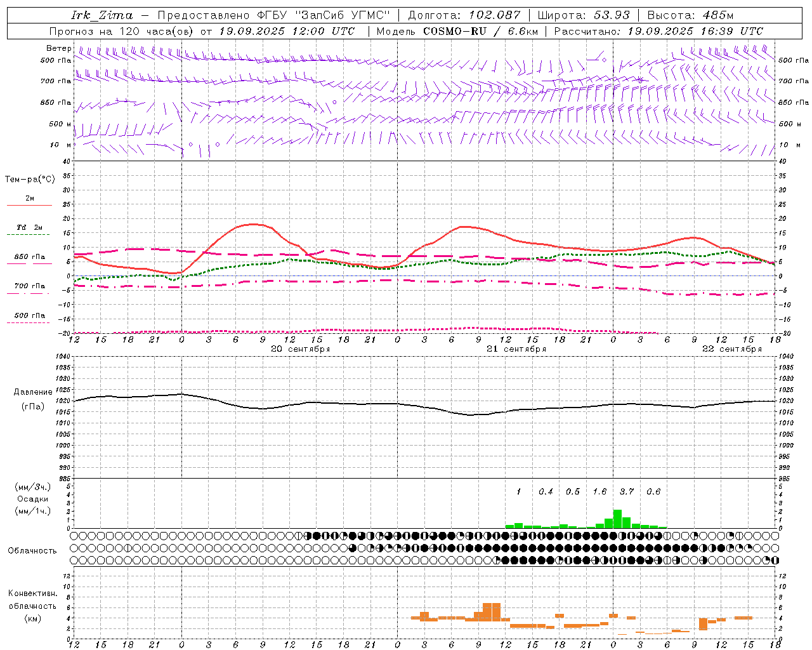Click the date label 21 сентября
Viewport: 812px width, 650px height.
[516, 348]
